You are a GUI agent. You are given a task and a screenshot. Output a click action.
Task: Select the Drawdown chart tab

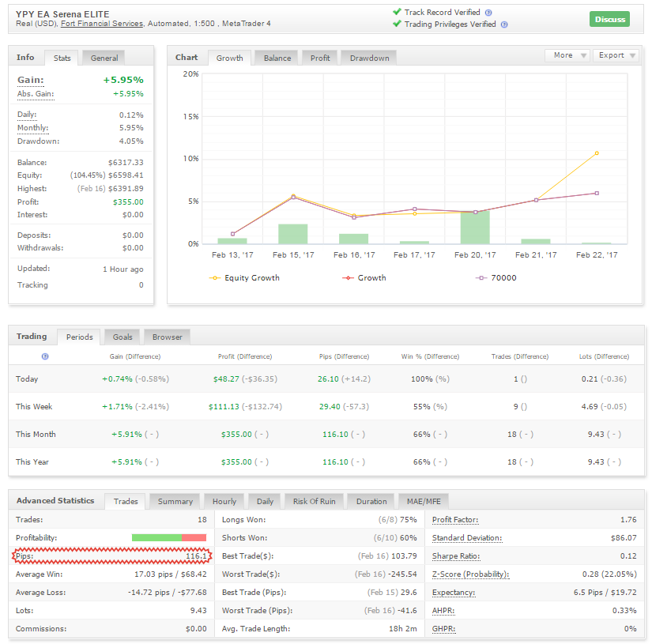pyautogui.click(x=369, y=58)
